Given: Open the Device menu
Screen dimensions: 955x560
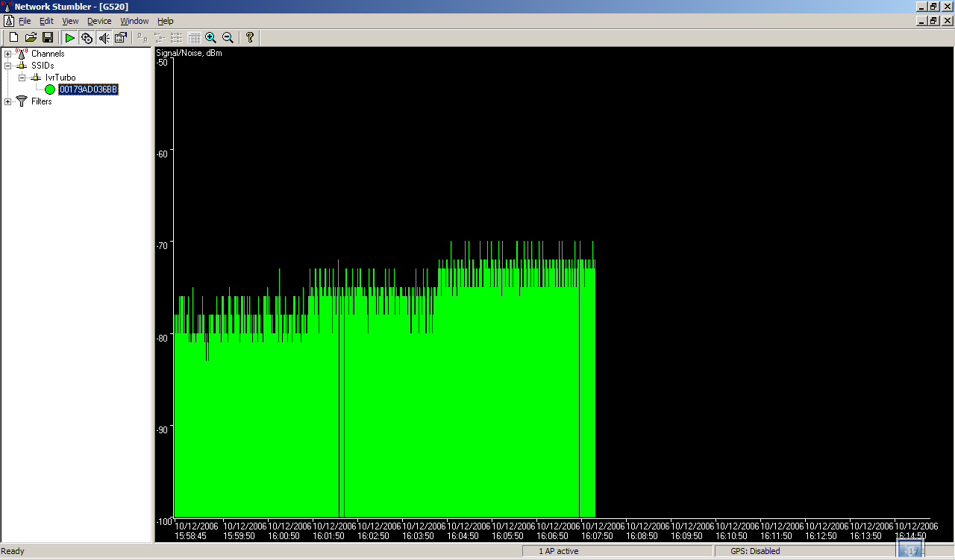Looking at the screenshot, I should (x=99, y=21).
